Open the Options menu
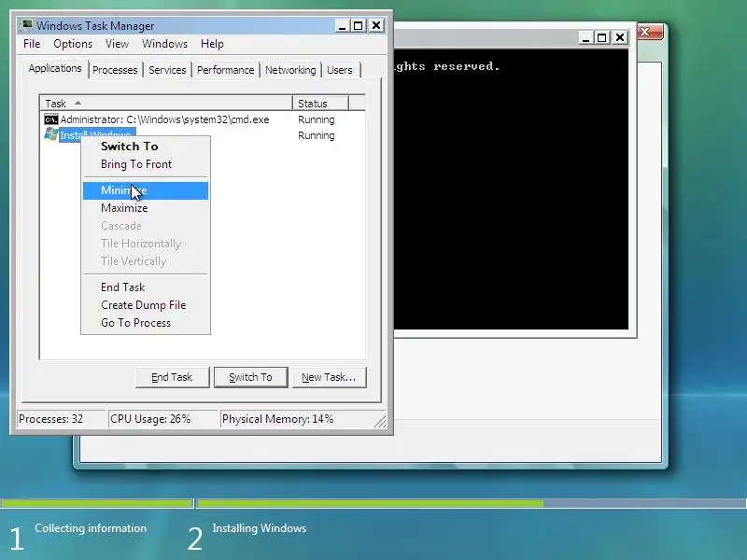This screenshot has height=560, width=747. 73,44
